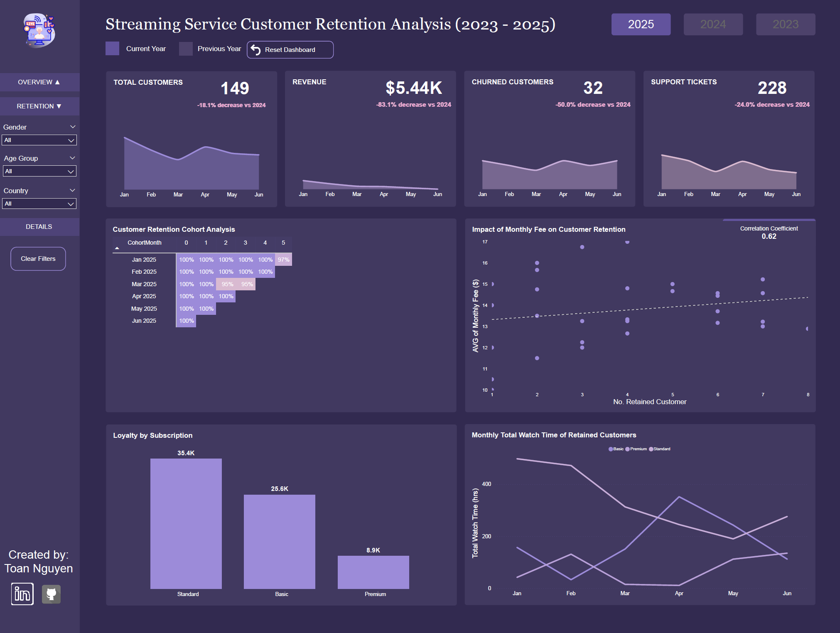The width and height of the screenshot is (840, 633).
Task: Open the RETENTION page tab
Action: [x=39, y=106]
